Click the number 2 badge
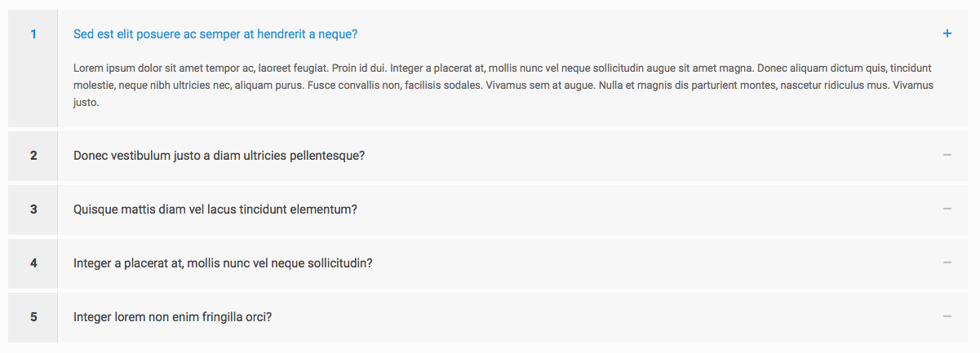The height and width of the screenshot is (353, 980). tap(33, 155)
